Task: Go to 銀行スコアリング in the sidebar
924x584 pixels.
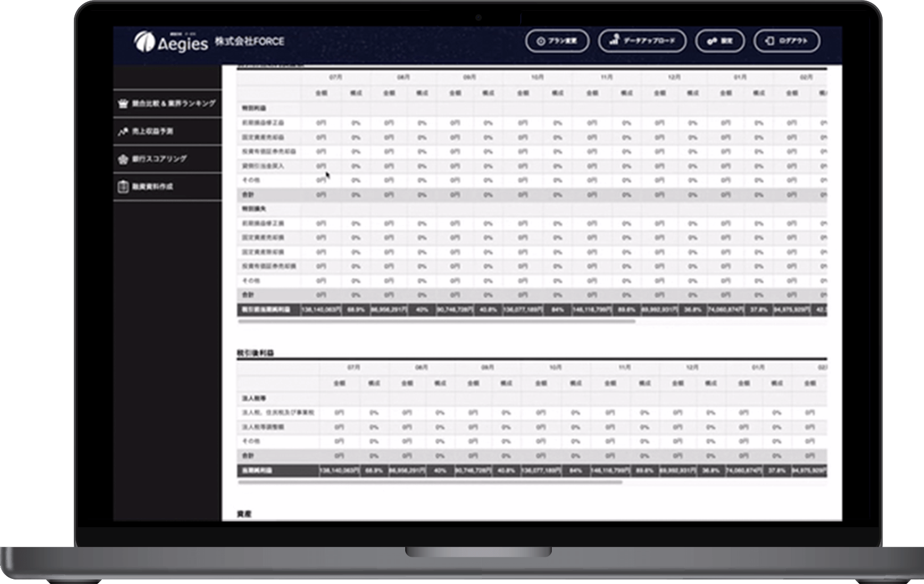Action: pos(159,159)
